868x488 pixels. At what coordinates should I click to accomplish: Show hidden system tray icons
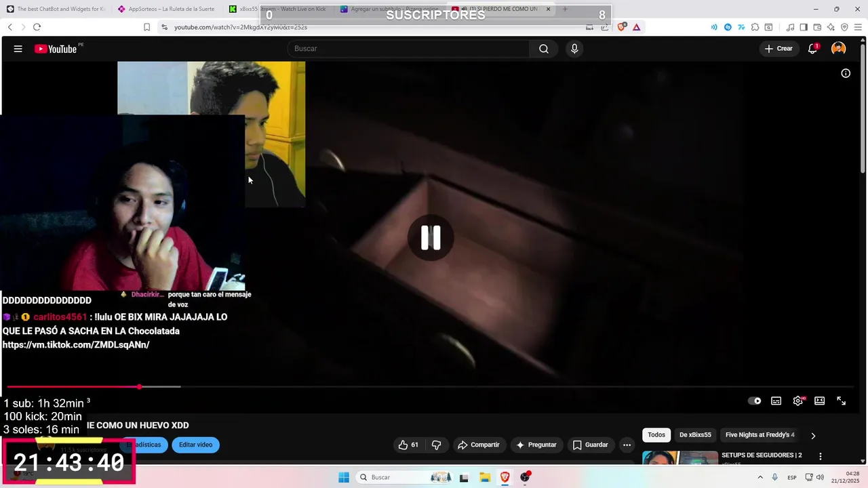[x=759, y=477]
